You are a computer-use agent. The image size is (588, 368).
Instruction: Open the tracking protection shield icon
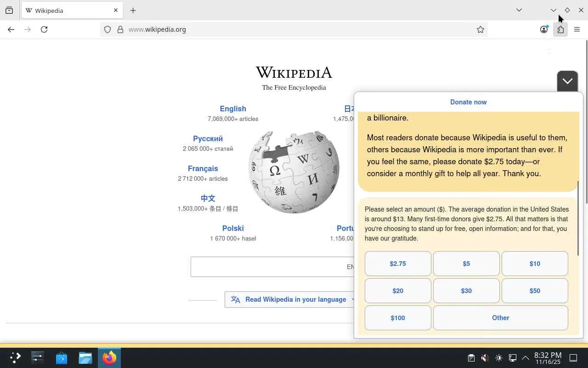[x=107, y=29]
